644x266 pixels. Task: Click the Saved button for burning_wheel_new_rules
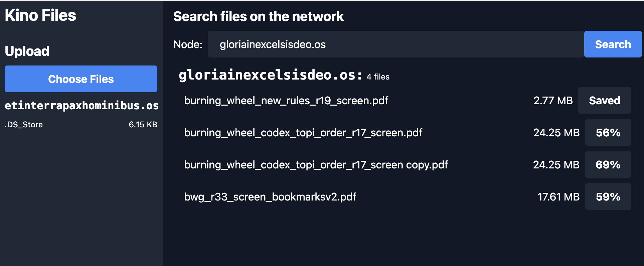coord(605,100)
